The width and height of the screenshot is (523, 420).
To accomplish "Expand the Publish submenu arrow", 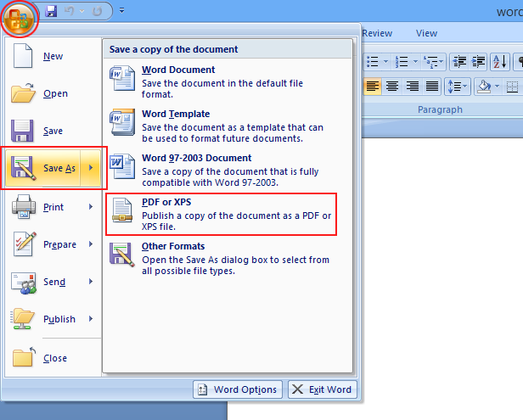I will [91, 319].
